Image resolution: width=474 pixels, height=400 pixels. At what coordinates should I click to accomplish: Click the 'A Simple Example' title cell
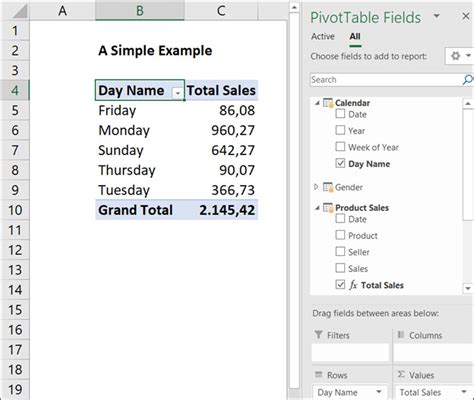(x=155, y=51)
